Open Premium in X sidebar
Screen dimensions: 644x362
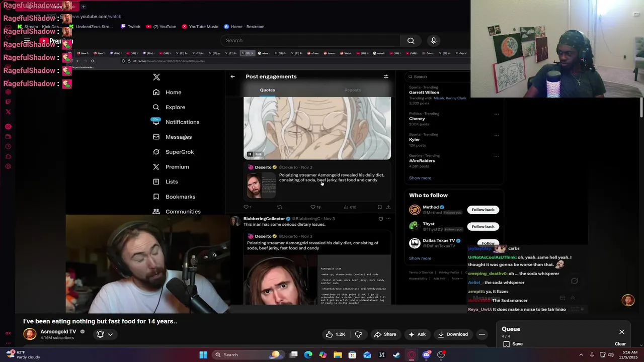(171, 166)
